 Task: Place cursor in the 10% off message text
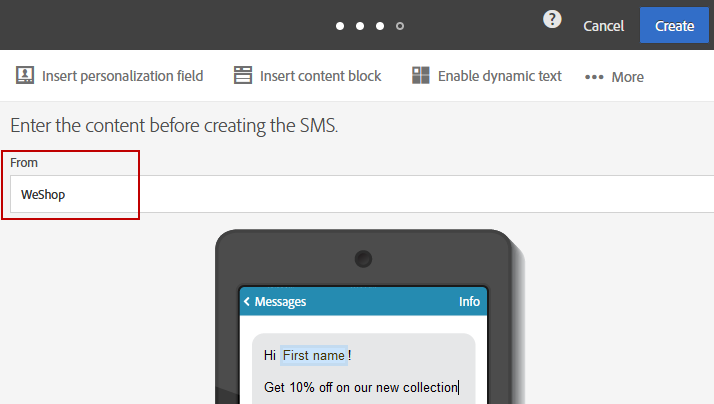[x=361, y=387]
